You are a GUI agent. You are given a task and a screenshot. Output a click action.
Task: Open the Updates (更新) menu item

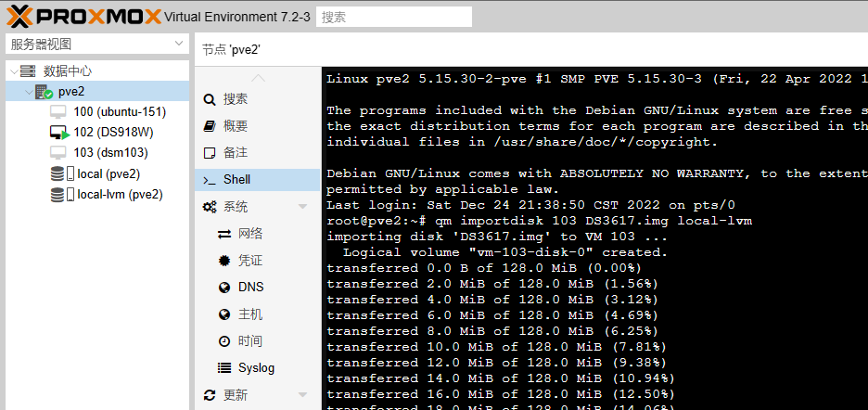pyautogui.click(x=258, y=395)
